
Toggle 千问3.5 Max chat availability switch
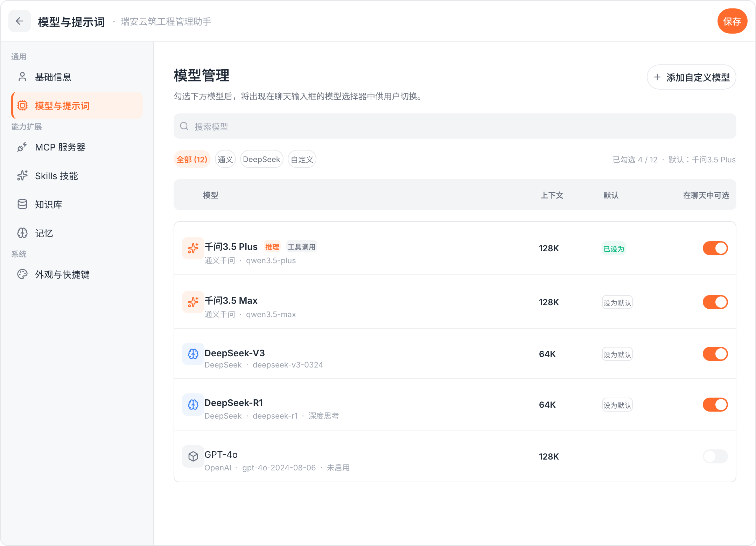point(715,302)
